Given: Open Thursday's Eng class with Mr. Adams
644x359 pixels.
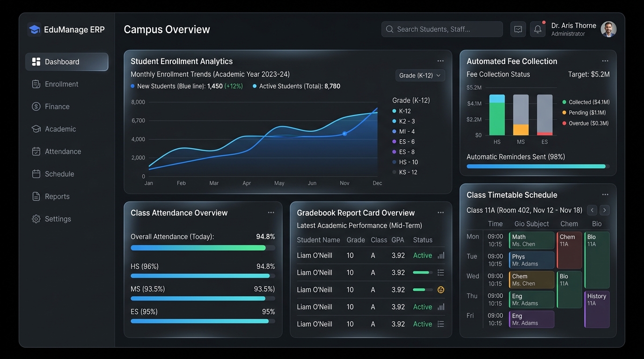Looking at the screenshot, I should 532,300.
